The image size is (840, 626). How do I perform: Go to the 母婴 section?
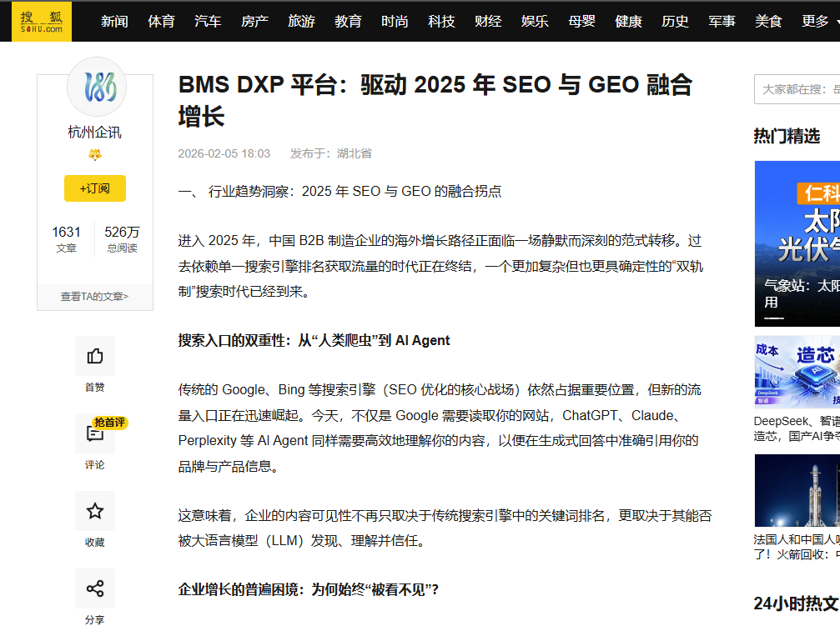tap(581, 22)
